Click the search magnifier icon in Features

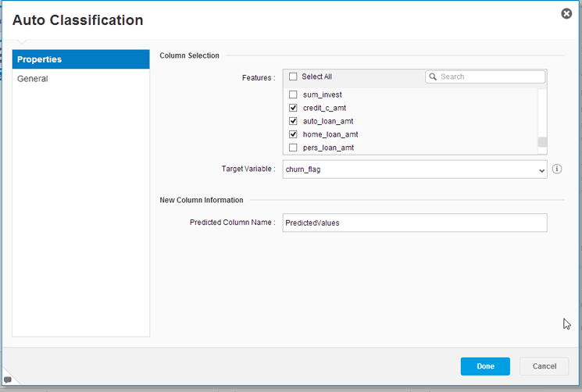click(433, 77)
